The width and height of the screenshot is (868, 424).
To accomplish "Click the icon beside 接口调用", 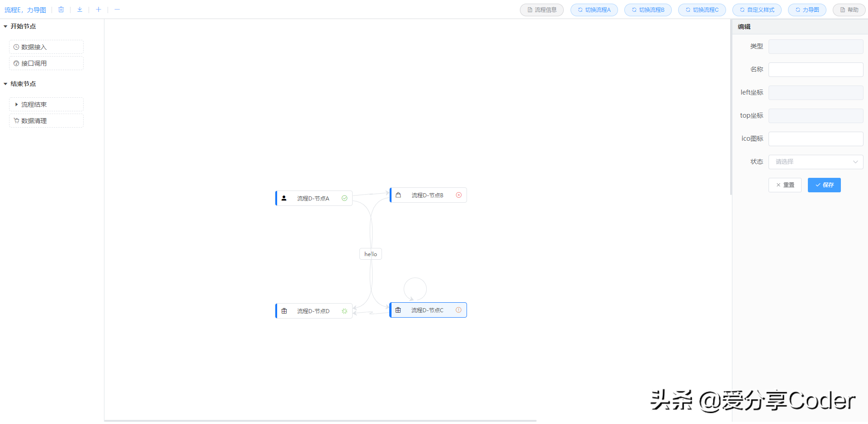I will pyautogui.click(x=16, y=63).
